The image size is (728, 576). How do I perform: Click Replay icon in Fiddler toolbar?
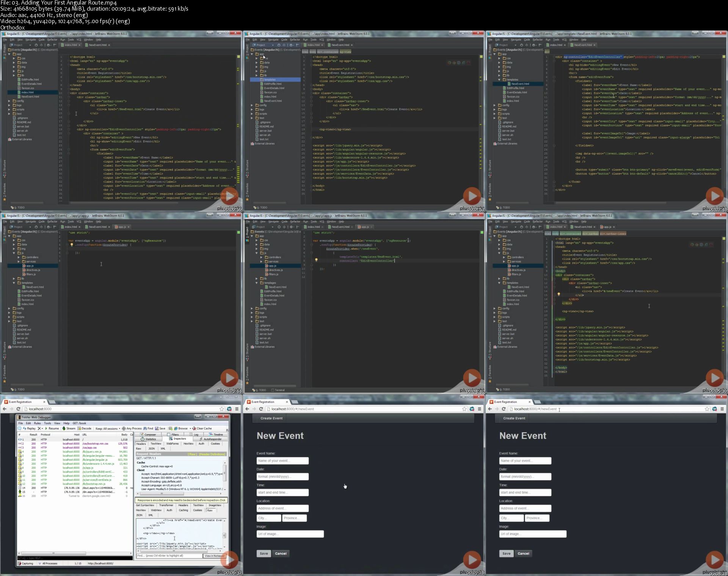[25, 428]
